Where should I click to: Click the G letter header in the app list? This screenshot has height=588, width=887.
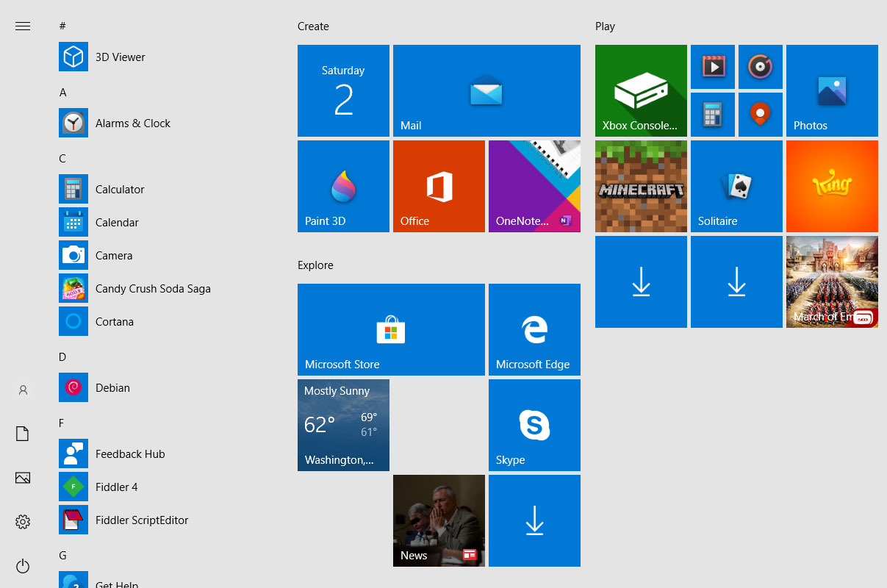(62, 555)
